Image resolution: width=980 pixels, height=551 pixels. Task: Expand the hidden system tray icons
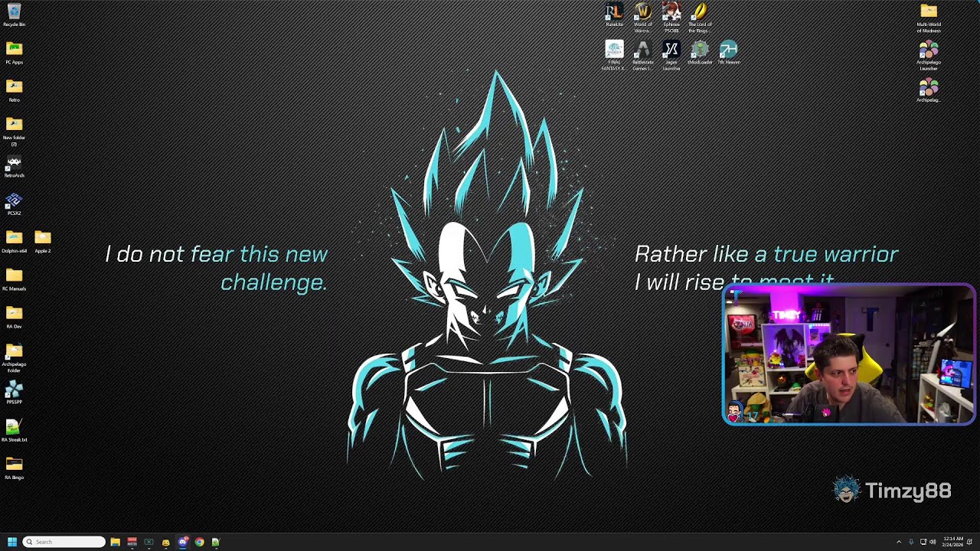(899, 542)
